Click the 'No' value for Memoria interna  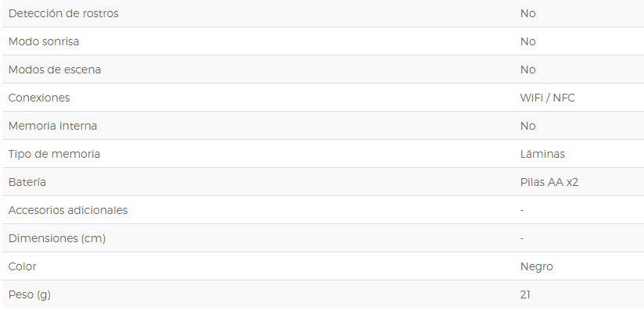click(x=528, y=126)
